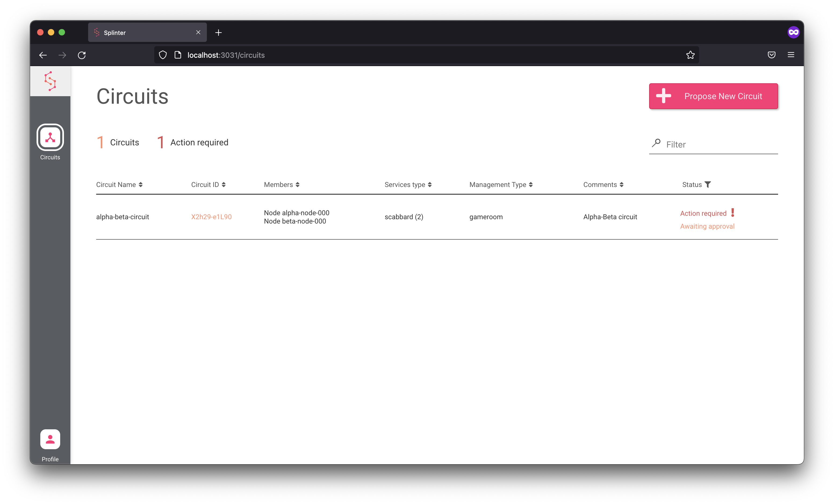
Task: Open the Pocket save icon
Action: pyautogui.click(x=771, y=55)
